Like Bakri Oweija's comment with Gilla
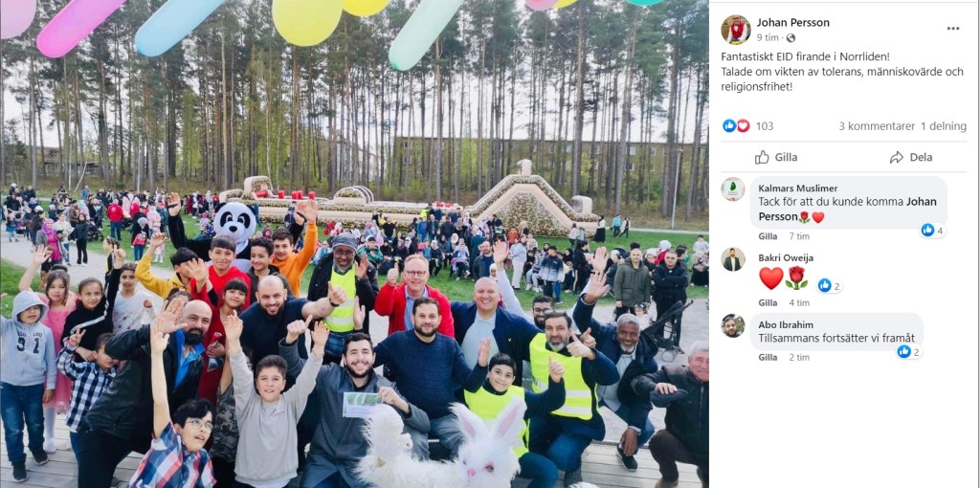Screen dimensions: 980x488 [x=768, y=302]
